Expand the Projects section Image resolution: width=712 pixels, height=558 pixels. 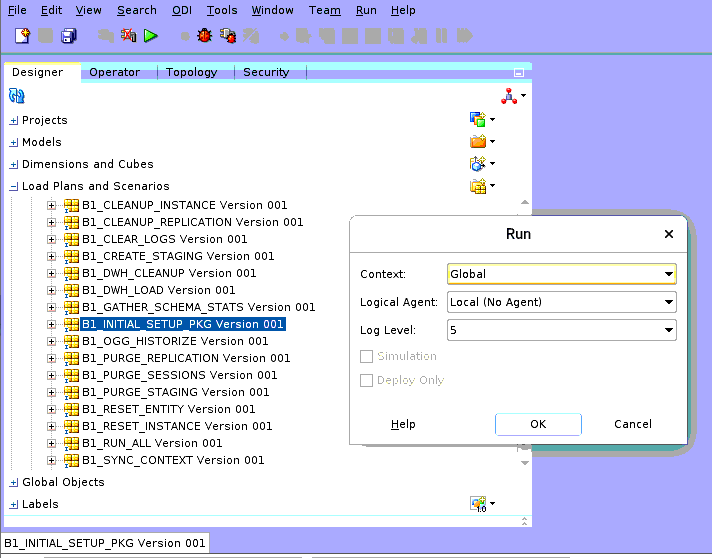tap(14, 120)
